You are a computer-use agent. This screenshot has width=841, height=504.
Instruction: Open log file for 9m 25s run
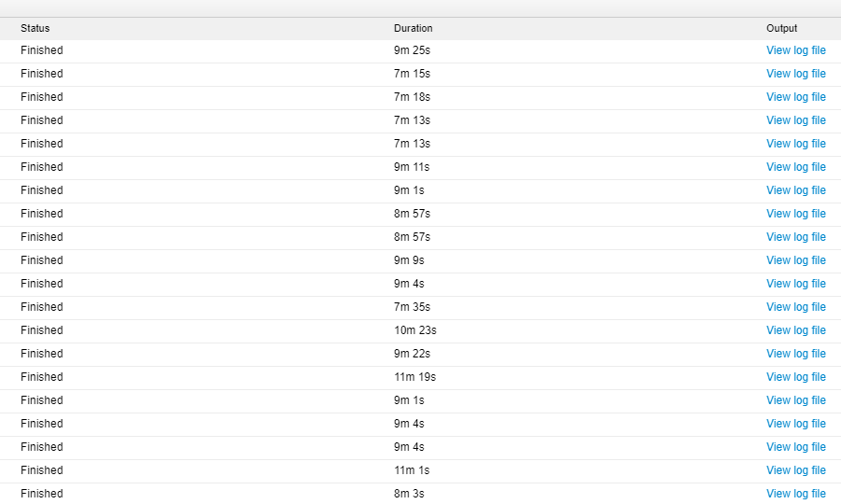[x=795, y=50]
